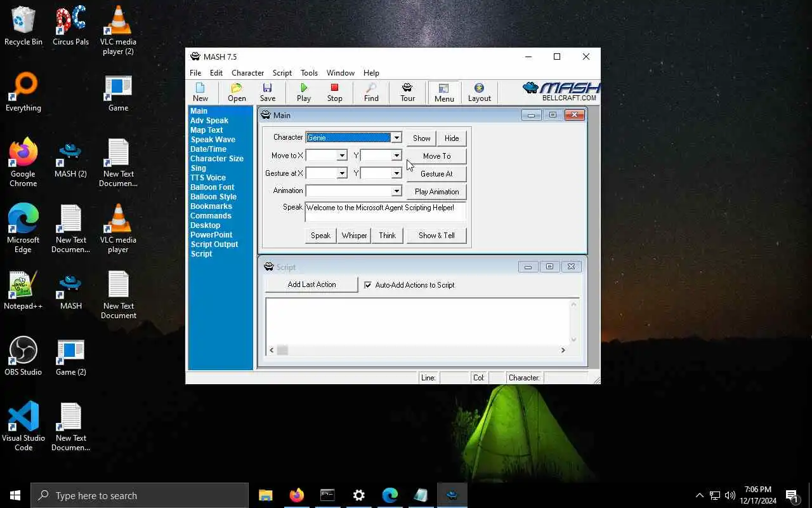Open the Gesture at Y dropdown
The image size is (812, 508).
396,173
